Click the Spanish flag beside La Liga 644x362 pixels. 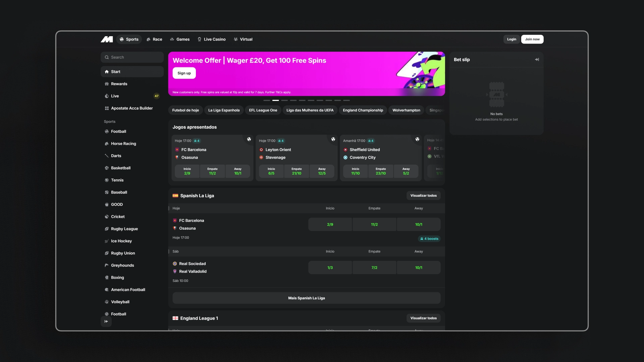(x=175, y=196)
